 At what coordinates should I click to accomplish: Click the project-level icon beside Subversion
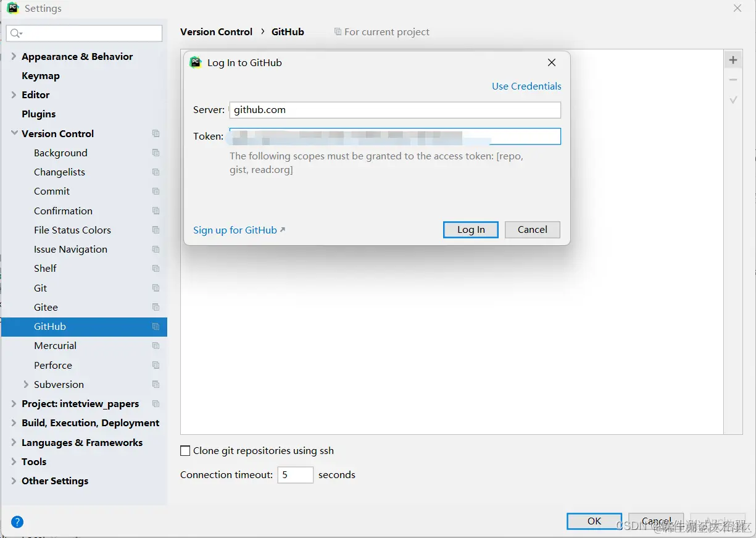point(156,384)
